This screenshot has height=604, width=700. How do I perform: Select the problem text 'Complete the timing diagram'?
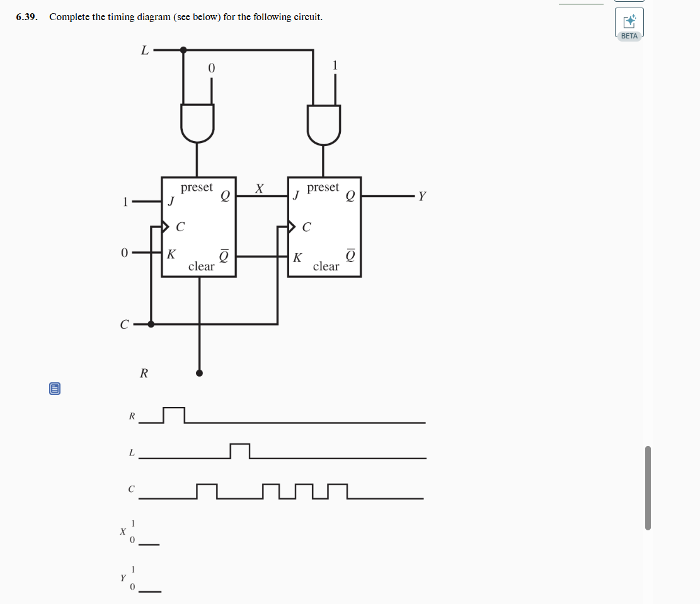click(110, 17)
